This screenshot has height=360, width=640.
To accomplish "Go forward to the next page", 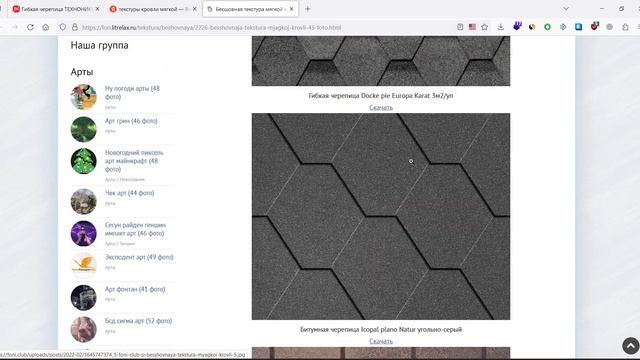I will [15, 27].
